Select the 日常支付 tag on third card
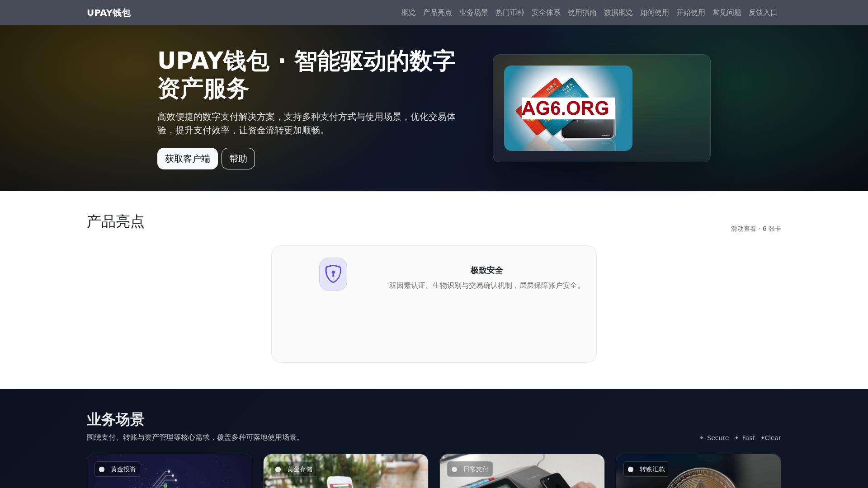The height and width of the screenshot is (488, 868). tap(470, 469)
